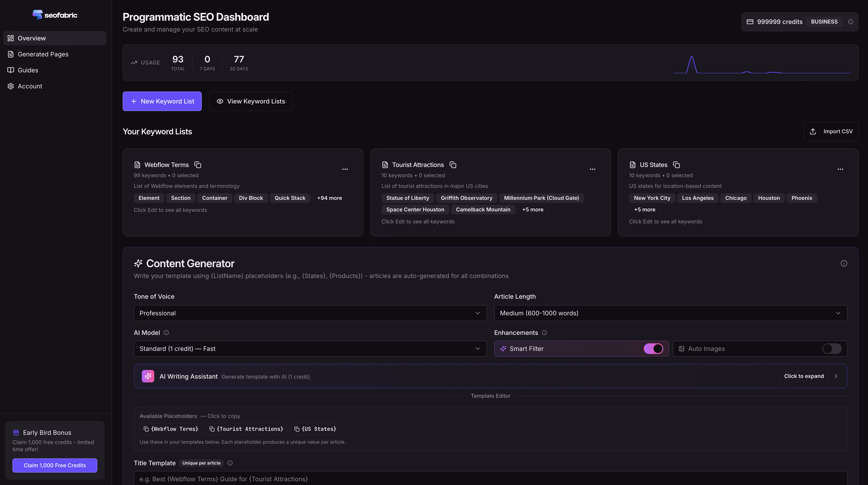
Task: Disable the Smart Filter enhancement
Action: coord(653,349)
